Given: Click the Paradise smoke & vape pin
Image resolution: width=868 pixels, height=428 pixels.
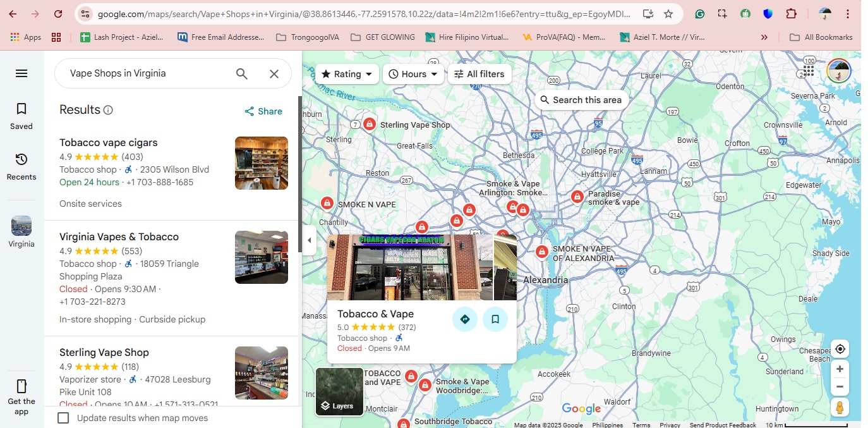Looking at the screenshot, I should click(x=577, y=197).
